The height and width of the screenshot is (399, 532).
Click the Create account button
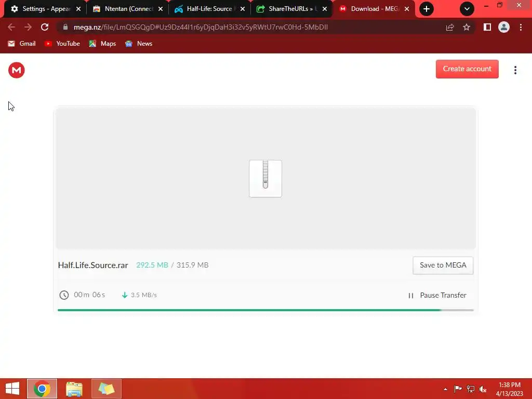467,69
